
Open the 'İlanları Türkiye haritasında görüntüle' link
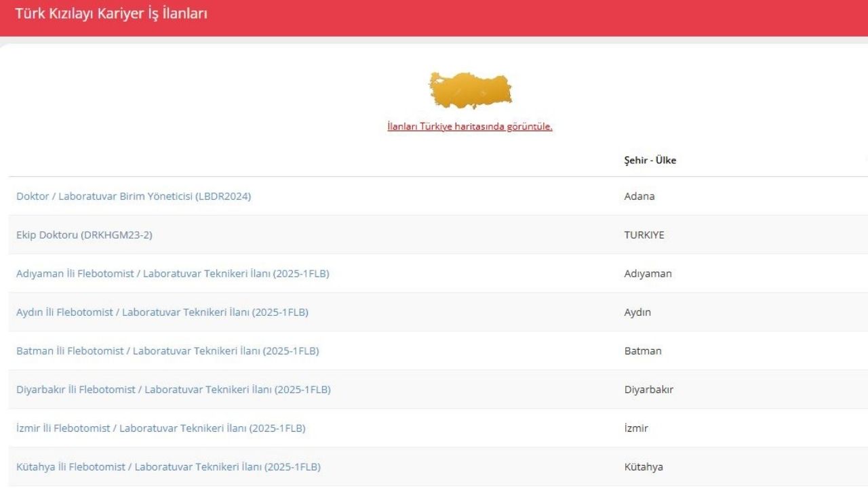tap(469, 127)
